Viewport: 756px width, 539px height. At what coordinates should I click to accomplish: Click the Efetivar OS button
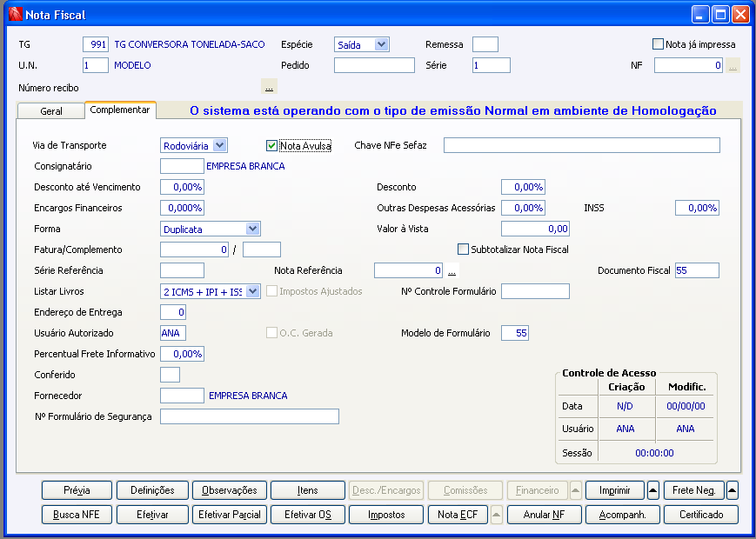[x=308, y=515]
